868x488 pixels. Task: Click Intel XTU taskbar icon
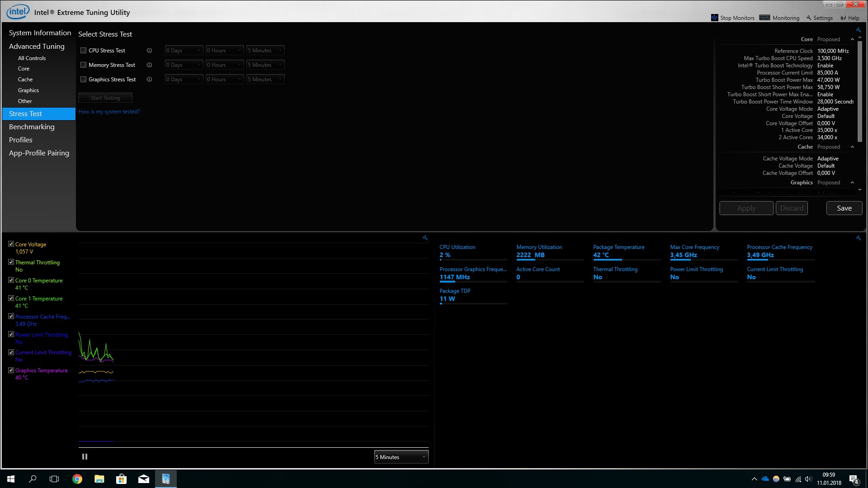(x=166, y=479)
